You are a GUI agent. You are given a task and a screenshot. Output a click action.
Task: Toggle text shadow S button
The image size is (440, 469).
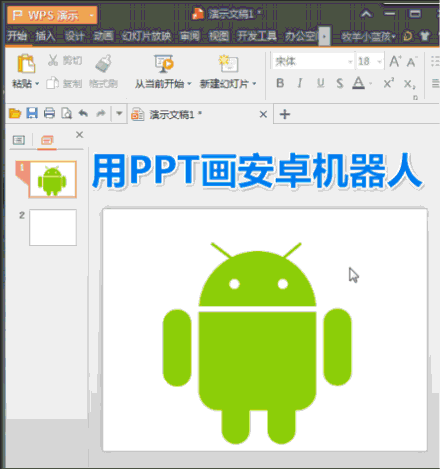tap(340, 83)
